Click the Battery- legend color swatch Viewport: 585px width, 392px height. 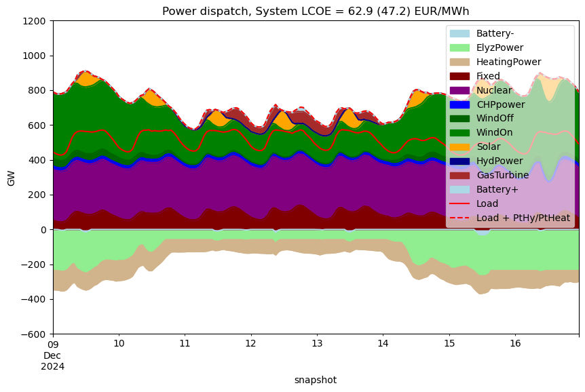[459, 33]
